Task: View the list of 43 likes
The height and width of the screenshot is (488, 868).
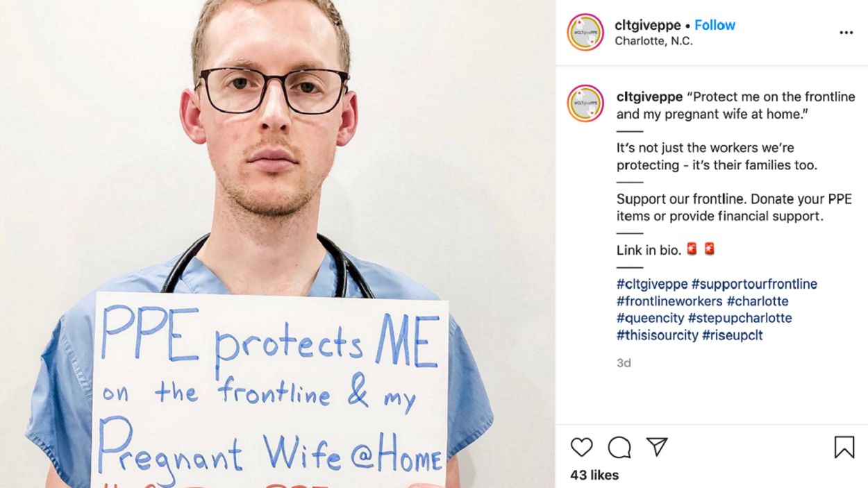Action: pyautogui.click(x=594, y=476)
